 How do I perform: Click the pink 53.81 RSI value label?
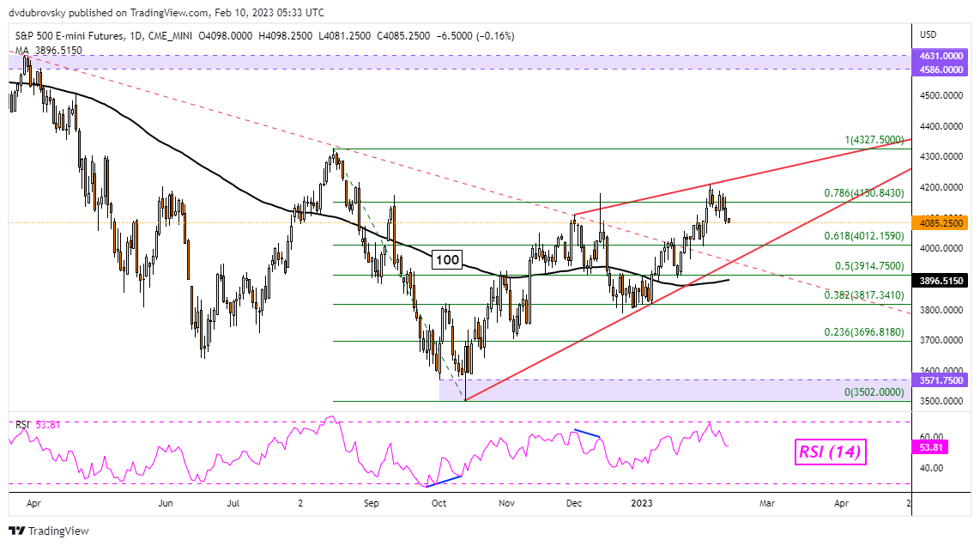pos(931,447)
